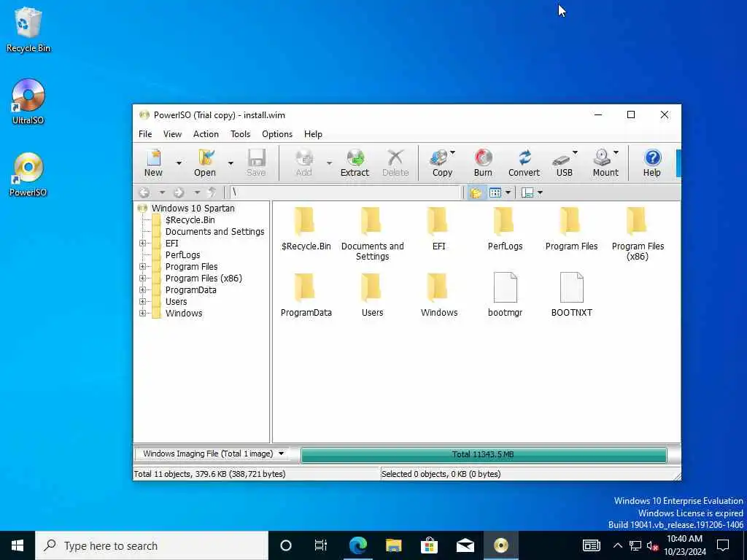Click the panel layout icon
The image size is (747, 560).
pos(527,192)
